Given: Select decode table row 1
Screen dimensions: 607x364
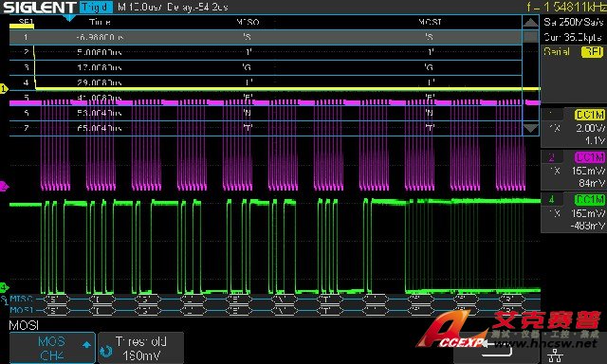Looking at the screenshot, I should (x=266, y=38).
